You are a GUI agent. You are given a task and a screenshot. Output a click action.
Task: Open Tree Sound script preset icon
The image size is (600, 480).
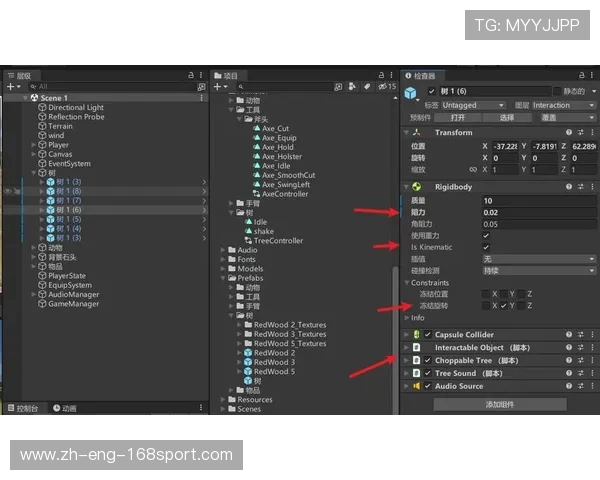580,373
